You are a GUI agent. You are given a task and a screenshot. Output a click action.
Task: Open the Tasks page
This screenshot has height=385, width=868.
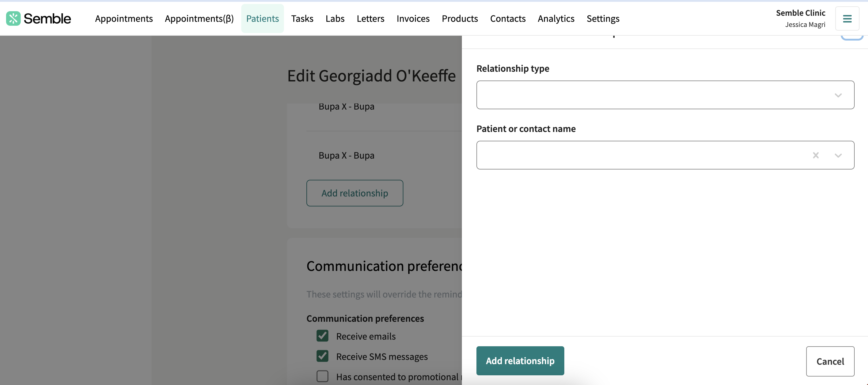tap(302, 18)
